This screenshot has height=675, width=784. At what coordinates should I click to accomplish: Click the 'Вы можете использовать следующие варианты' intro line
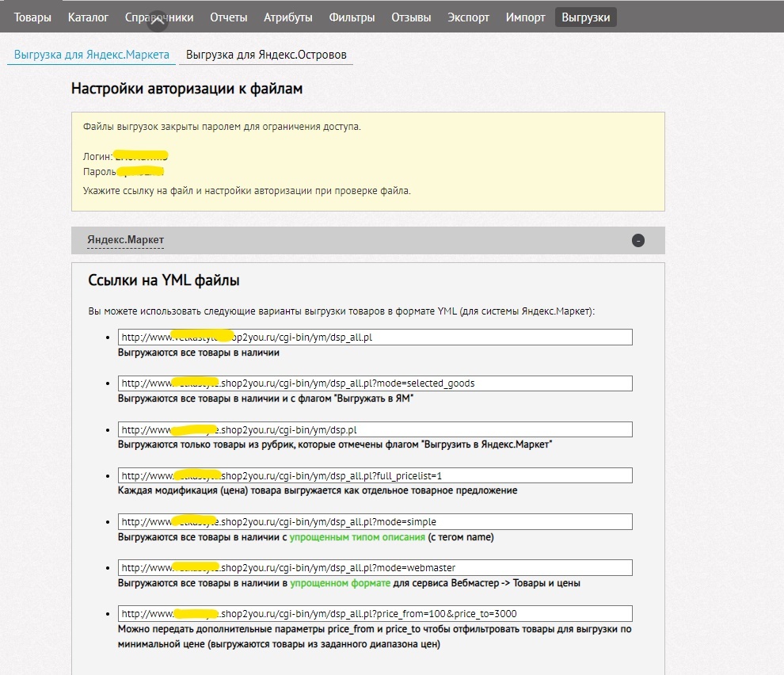pos(341,311)
